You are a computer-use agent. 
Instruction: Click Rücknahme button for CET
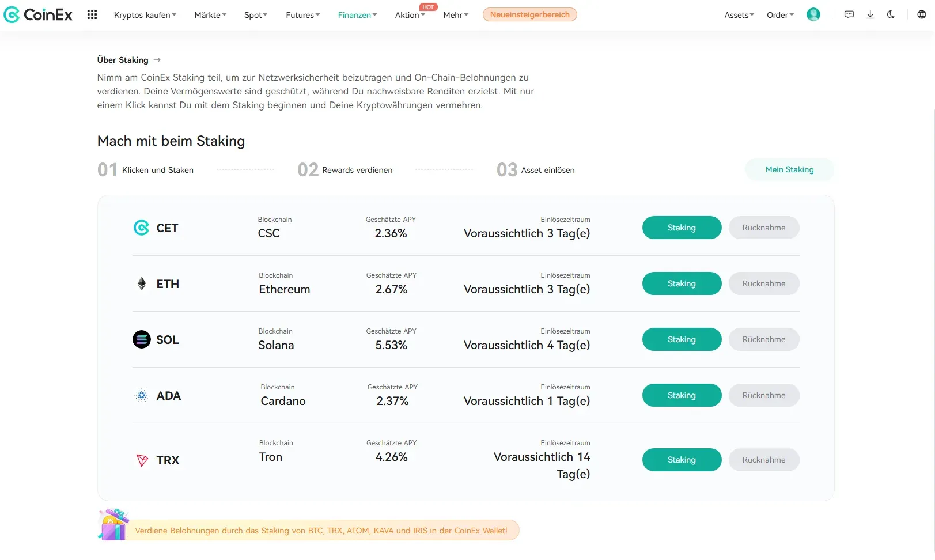coord(764,228)
